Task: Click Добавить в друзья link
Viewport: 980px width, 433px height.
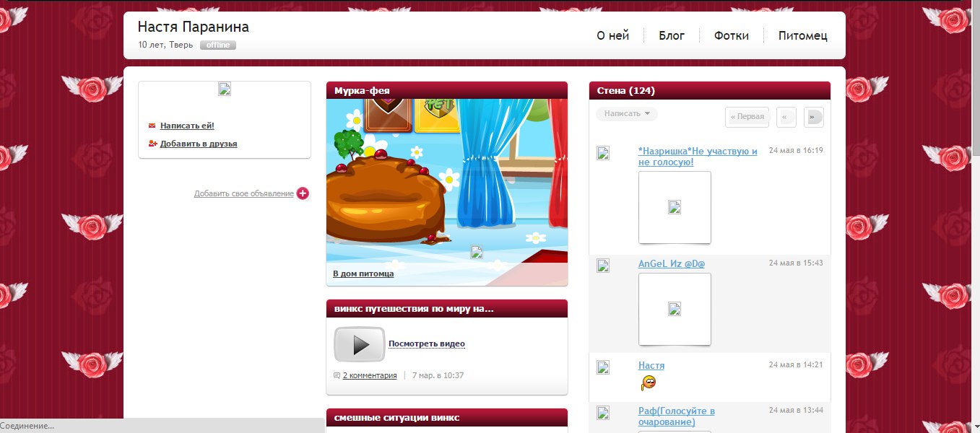Action: pos(199,144)
